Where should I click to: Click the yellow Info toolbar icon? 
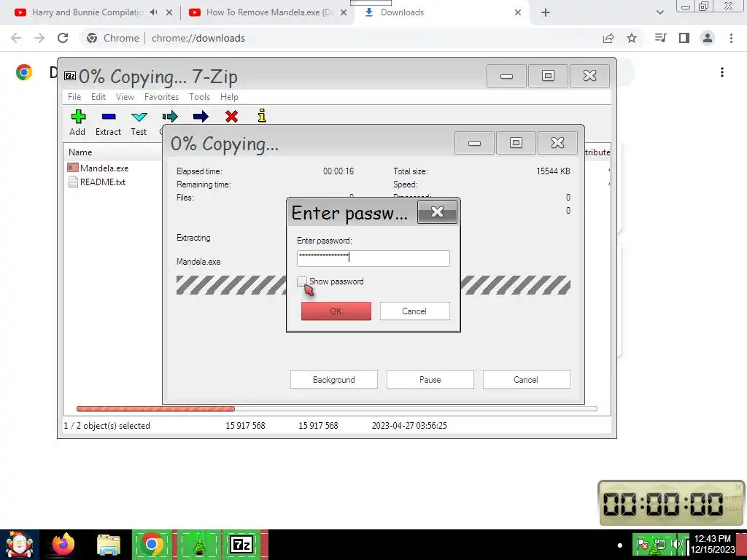pyautogui.click(x=262, y=116)
